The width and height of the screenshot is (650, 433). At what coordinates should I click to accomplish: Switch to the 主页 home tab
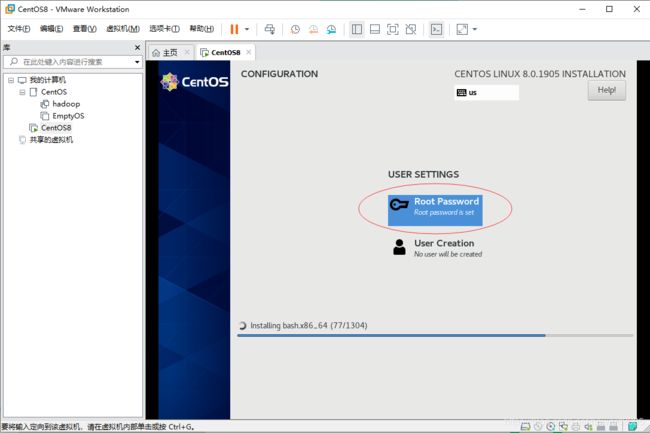coord(170,53)
